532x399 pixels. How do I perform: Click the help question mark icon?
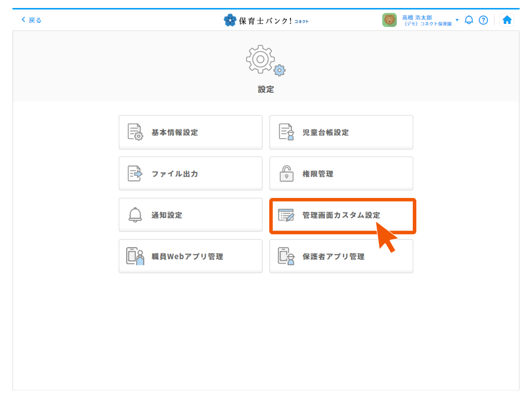(483, 20)
